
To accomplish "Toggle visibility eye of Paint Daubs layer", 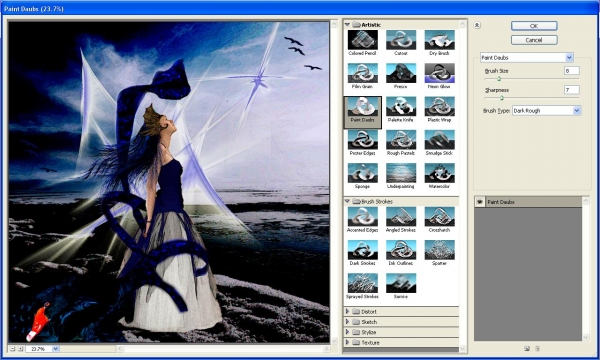I will click(480, 202).
